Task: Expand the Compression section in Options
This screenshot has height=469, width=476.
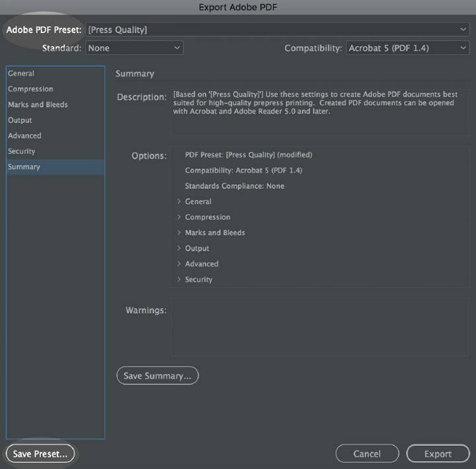Action: (179, 217)
